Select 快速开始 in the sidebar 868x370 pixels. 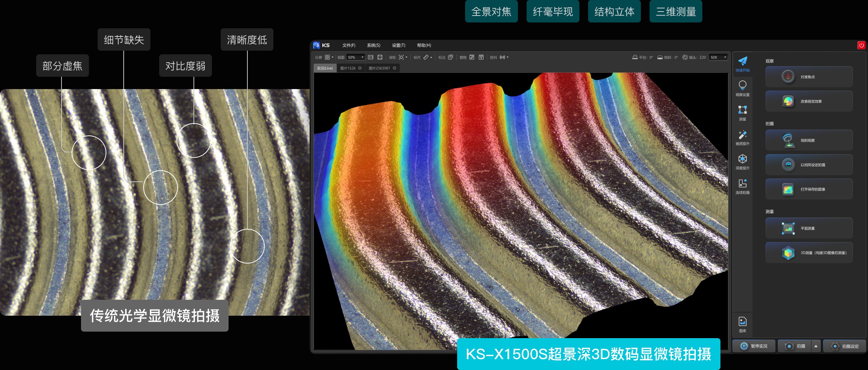(743, 64)
